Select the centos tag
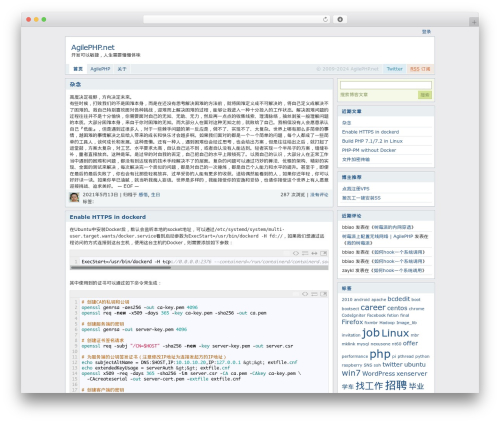 pyautogui.click(x=397, y=308)
